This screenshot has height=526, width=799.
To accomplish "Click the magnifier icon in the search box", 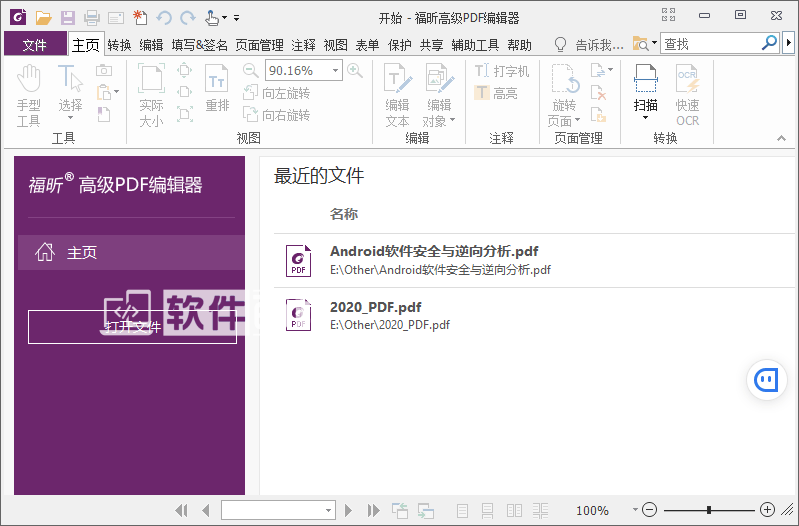I will click(769, 43).
